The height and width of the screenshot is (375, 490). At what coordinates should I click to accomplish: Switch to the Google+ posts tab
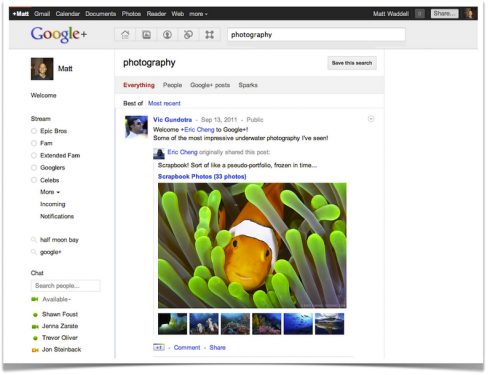click(x=210, y=85)
